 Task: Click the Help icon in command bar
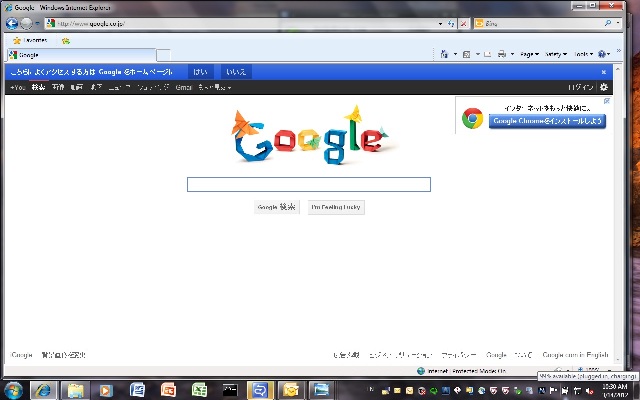(x=602, y=54)
